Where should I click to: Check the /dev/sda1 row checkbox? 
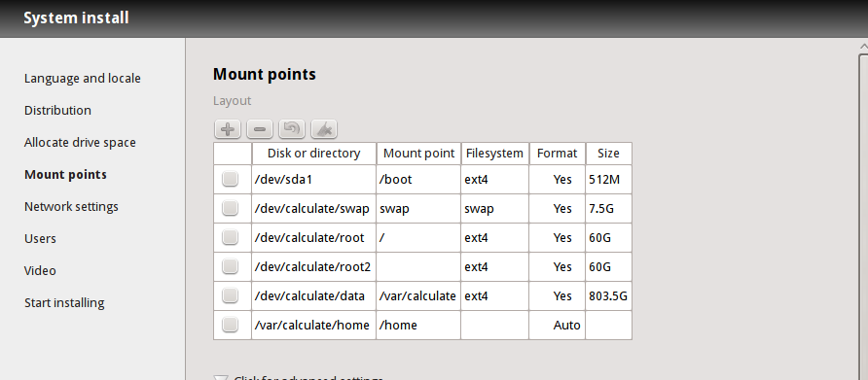230,179
